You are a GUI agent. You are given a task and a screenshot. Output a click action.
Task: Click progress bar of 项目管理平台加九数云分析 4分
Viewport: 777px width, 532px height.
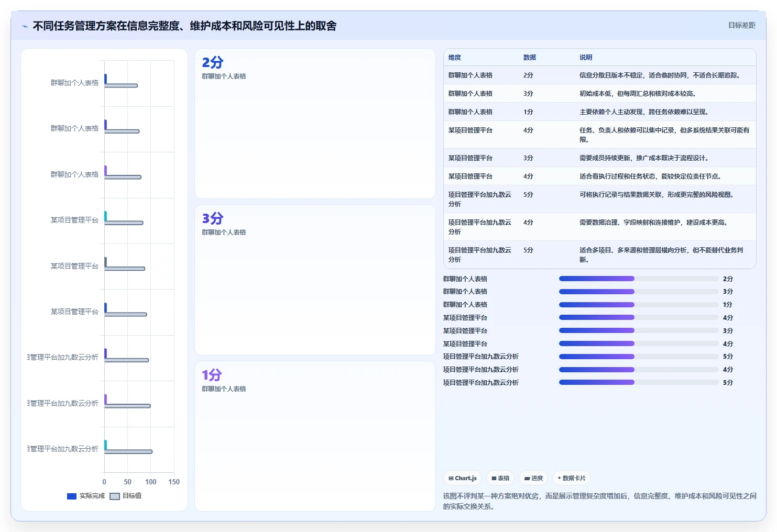pos(639,370)
